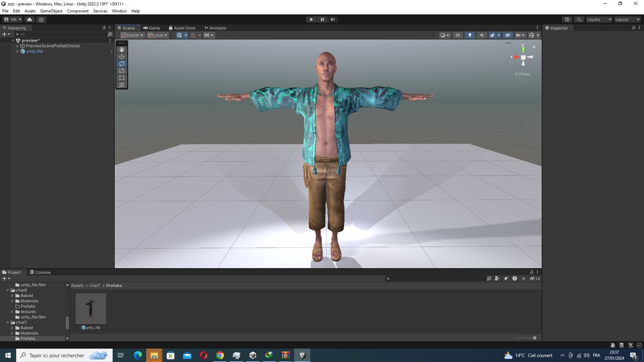The width and height of the screenshot is (644, 362).
Task: Select the Hand view tool
Action: coord(122,49)
